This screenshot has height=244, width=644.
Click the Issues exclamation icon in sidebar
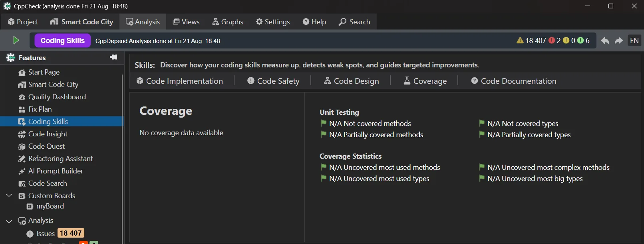(x=30, y=234)
